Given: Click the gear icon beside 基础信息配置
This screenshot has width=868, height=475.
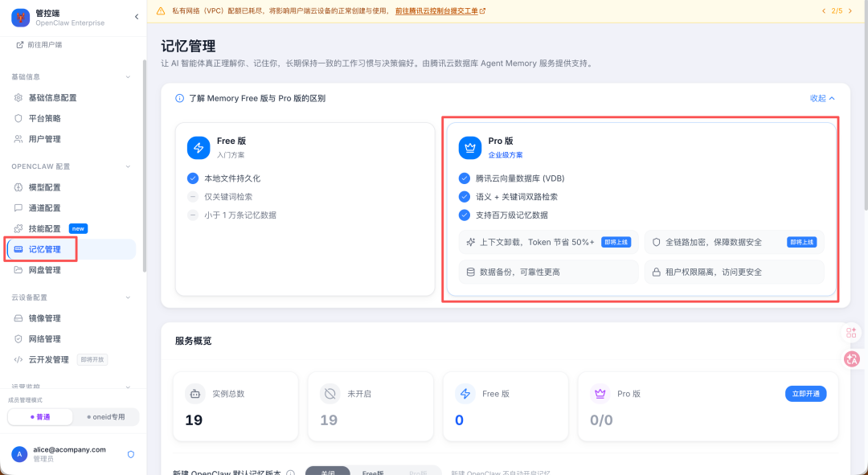Looking at the screenshot, I should click(x=18, y=97).
